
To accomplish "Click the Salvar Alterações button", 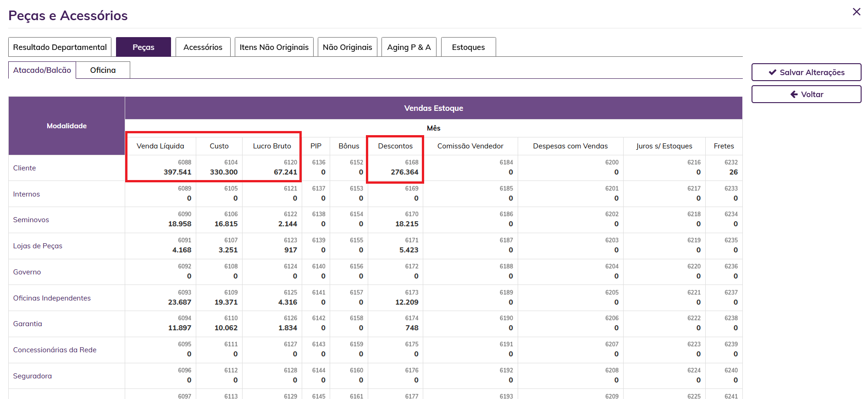I will [x=806, y=72].
